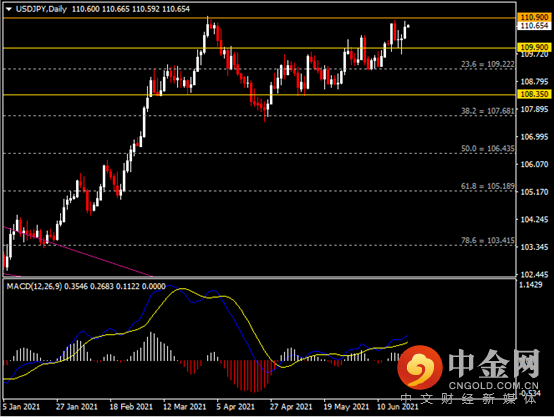The width and height of the screenshot is (554, 417).
Task: Click the 102.445 price axis label
Action: [x=534, y=274]
